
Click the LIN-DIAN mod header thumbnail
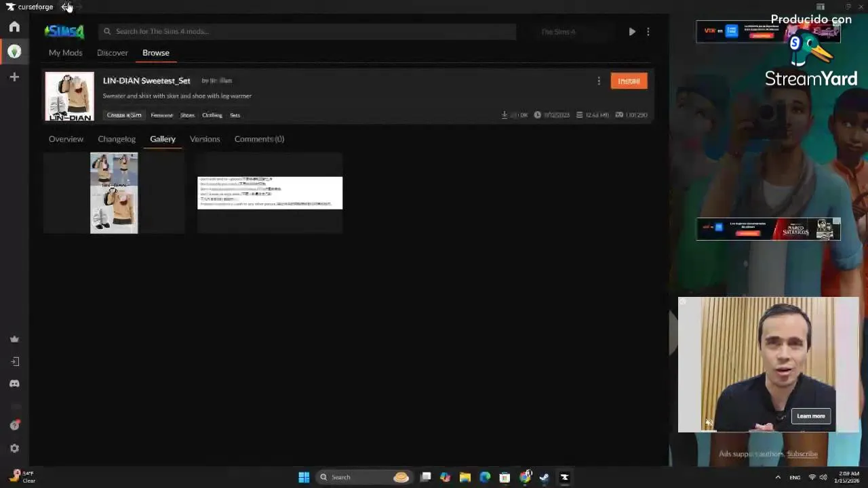coord(70,96)
